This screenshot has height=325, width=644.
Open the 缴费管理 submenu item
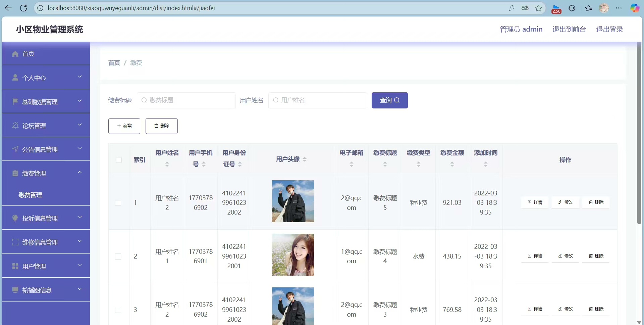31,195
